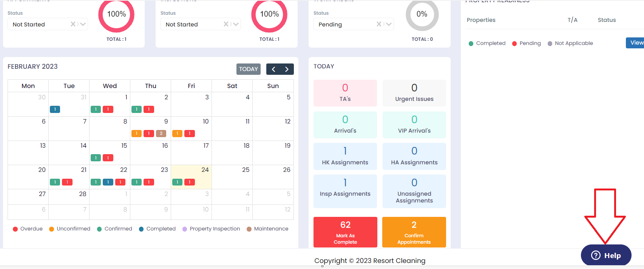Jump the calendar to TODAY
The image size is (644, 269).
(249, 69)
